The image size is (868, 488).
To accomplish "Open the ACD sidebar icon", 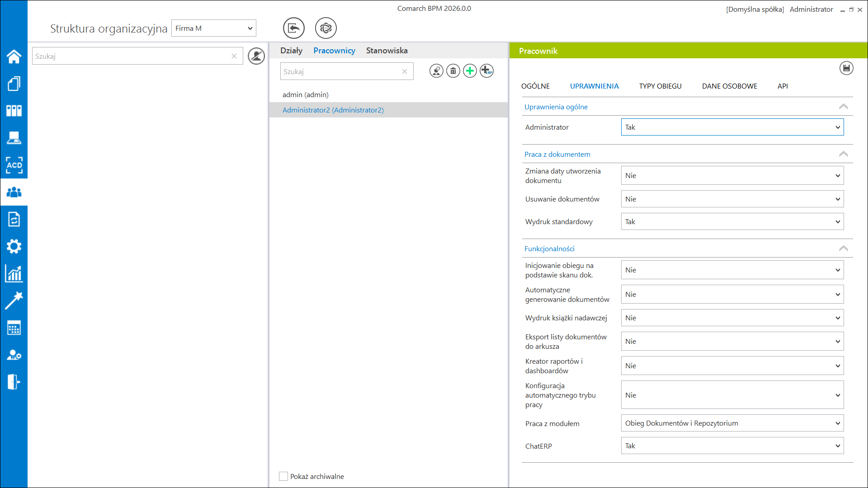I will pos(14,165).
